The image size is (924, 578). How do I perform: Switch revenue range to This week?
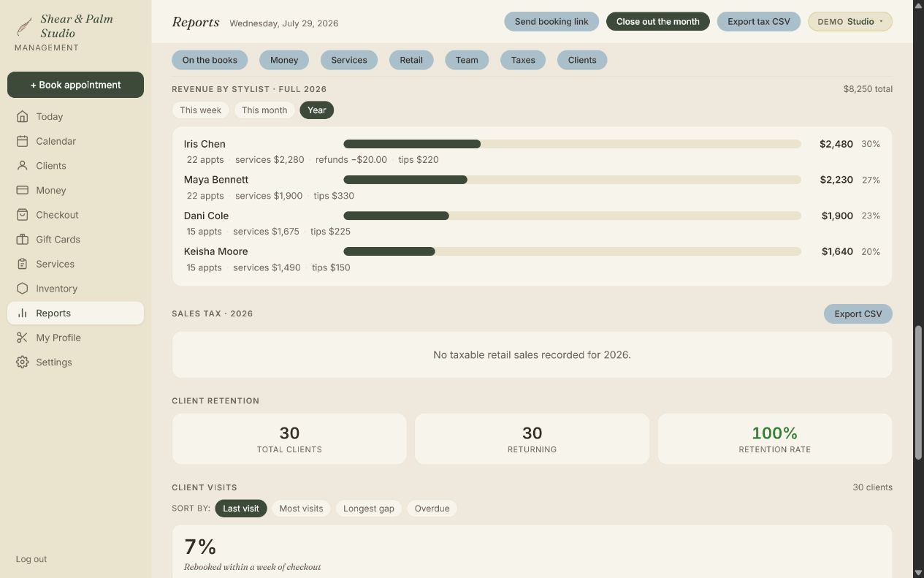[x=200, y=110]
